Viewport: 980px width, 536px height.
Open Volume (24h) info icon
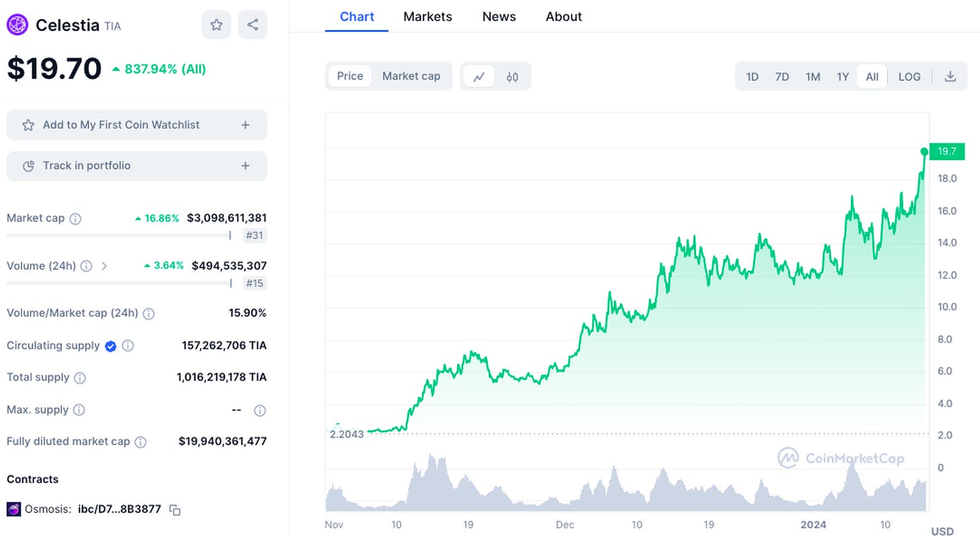tap(86, 266)
